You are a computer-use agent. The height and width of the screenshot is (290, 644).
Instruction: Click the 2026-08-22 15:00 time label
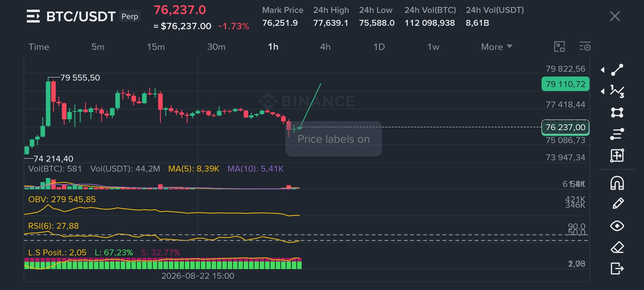pyautogui.click(x=198, y=276)
